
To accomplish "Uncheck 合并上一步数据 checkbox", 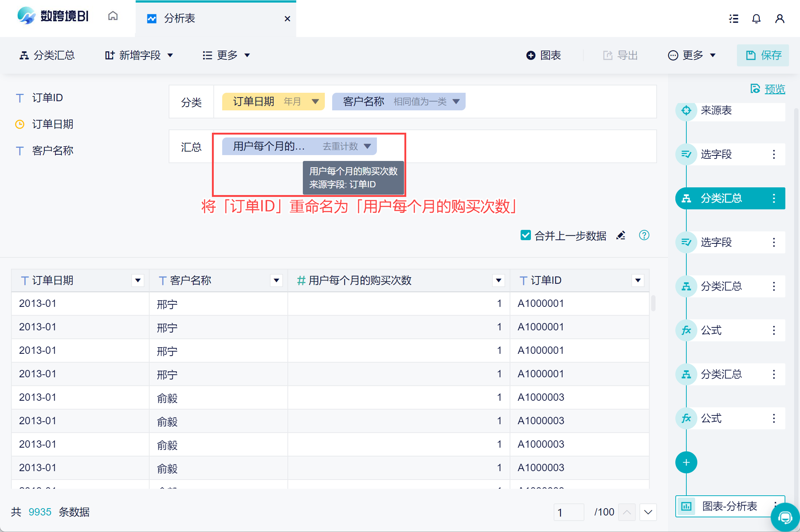I will pos(525,235).
